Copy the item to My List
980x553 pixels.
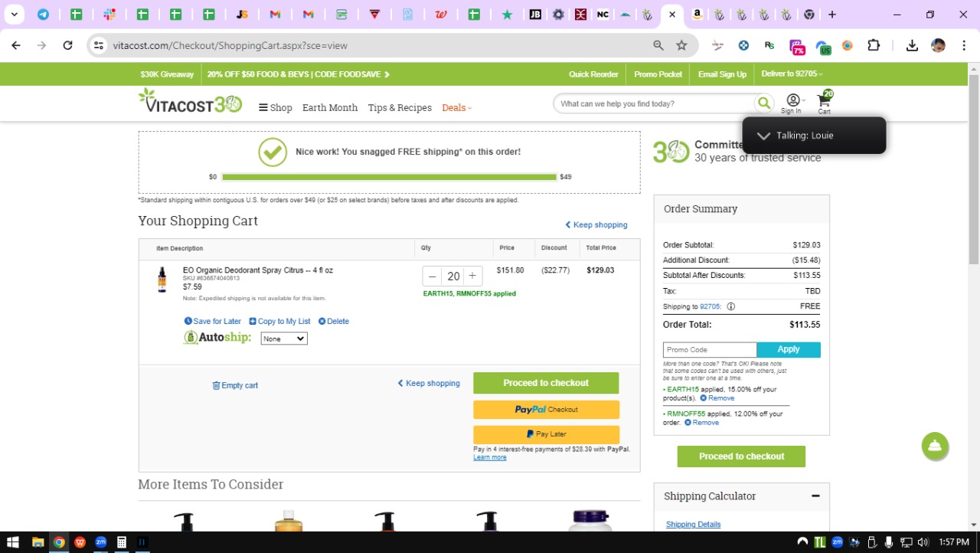(279, 322)
